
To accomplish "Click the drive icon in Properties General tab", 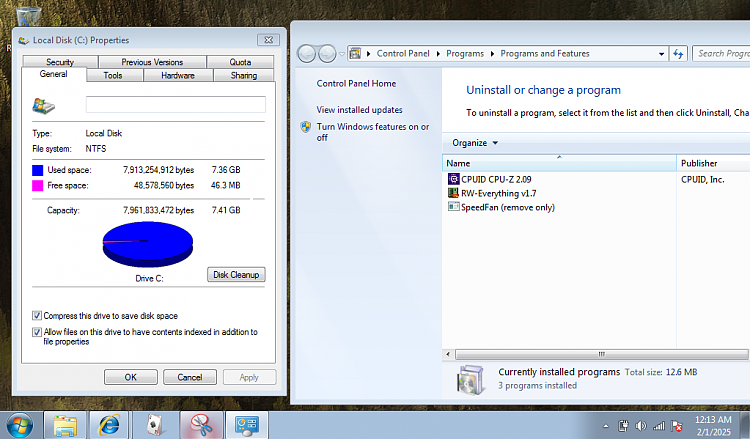I will pos(43,105).
